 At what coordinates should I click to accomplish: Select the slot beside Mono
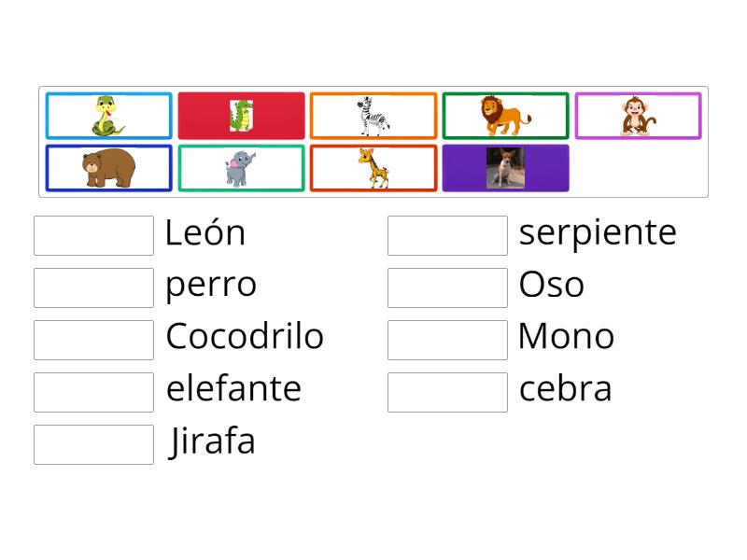pyautogui.click(x=447, y=339)
